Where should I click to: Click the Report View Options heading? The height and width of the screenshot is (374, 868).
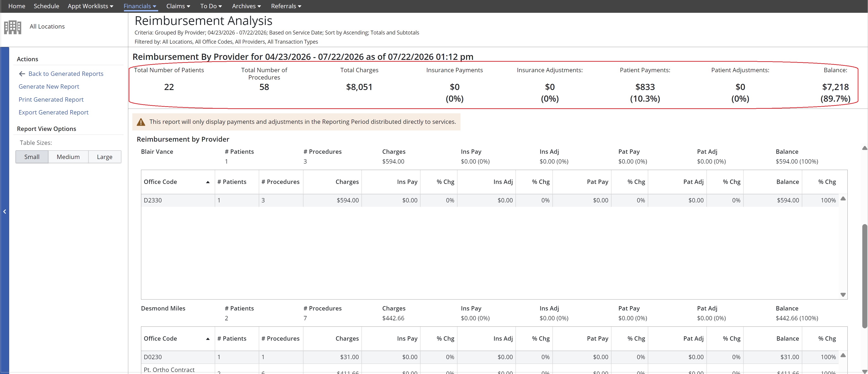(47, 129)
